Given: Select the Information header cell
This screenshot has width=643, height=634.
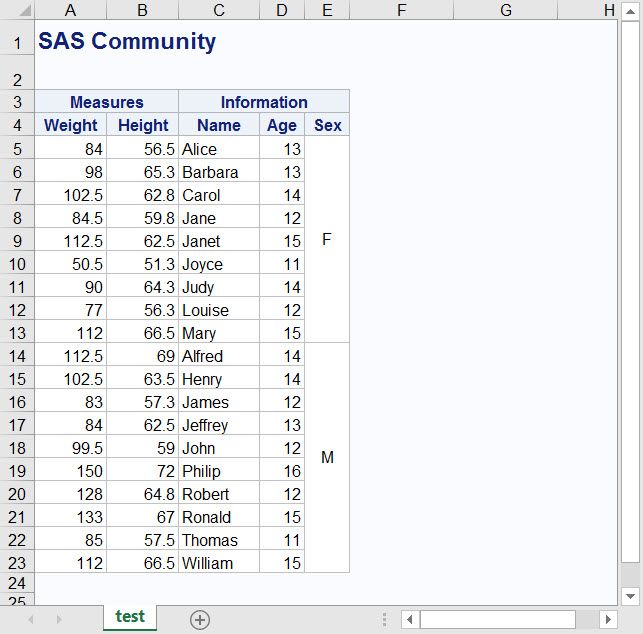Looking at the screenshot, I should (x=264, y=102).
